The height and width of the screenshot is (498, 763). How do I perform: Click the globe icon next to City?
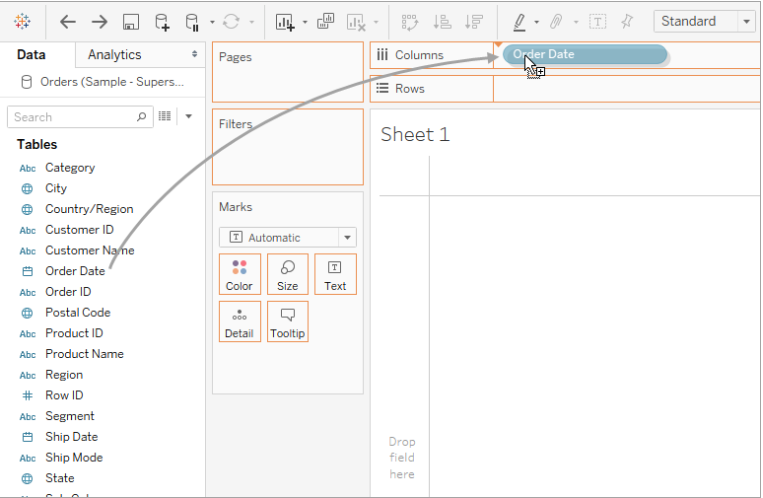click(27, 188)
